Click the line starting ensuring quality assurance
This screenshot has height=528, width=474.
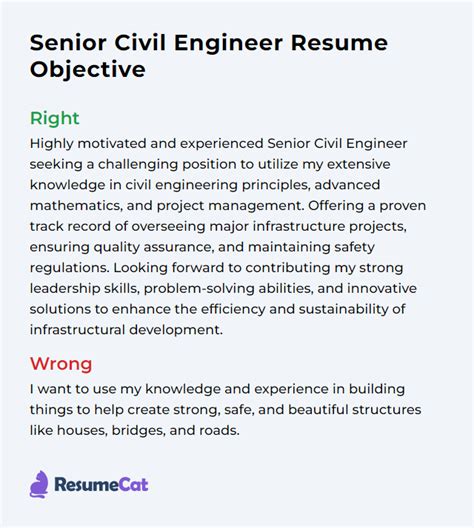(x=202, y=247)
